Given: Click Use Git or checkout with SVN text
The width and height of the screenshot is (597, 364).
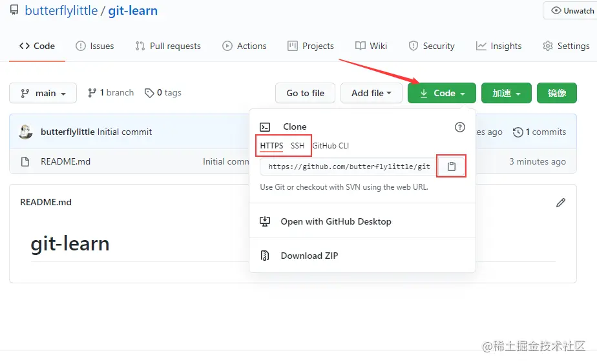Looking at the screenshot, I should [x=344, y=187].
